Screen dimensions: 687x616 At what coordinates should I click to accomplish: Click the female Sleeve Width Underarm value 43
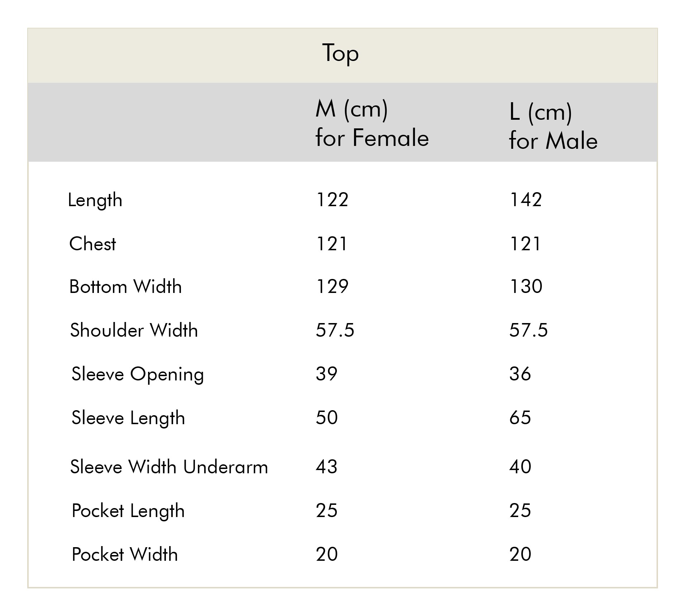326,466
